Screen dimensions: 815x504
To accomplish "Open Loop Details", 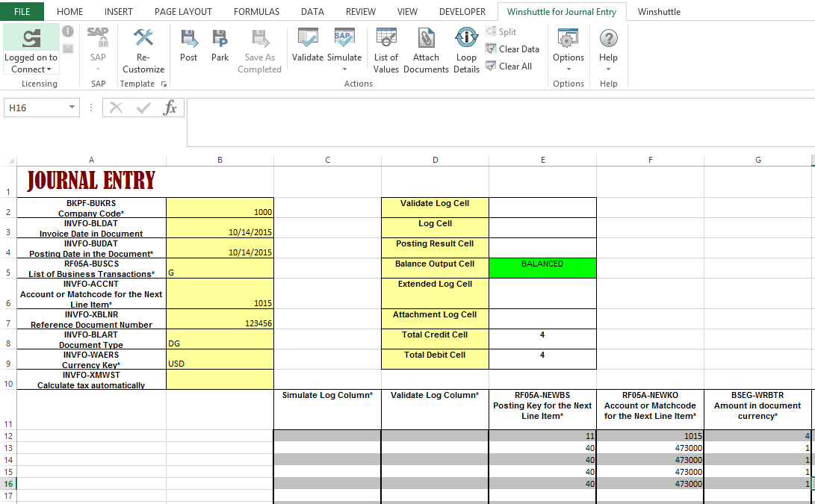I will (x=466, y=51).
